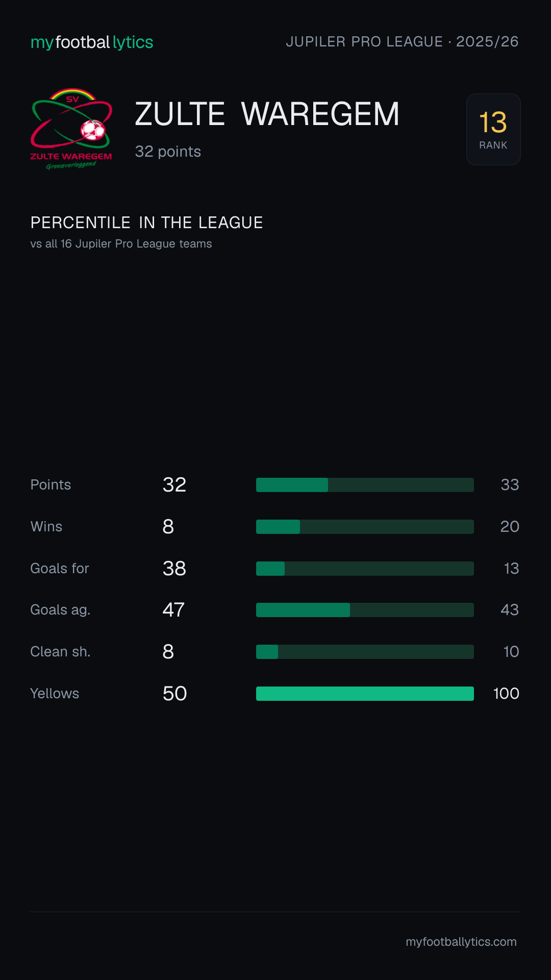Click the Points row label
Image resolution: width=551 pixels, height=980 pixels.
tap(51, 485)
